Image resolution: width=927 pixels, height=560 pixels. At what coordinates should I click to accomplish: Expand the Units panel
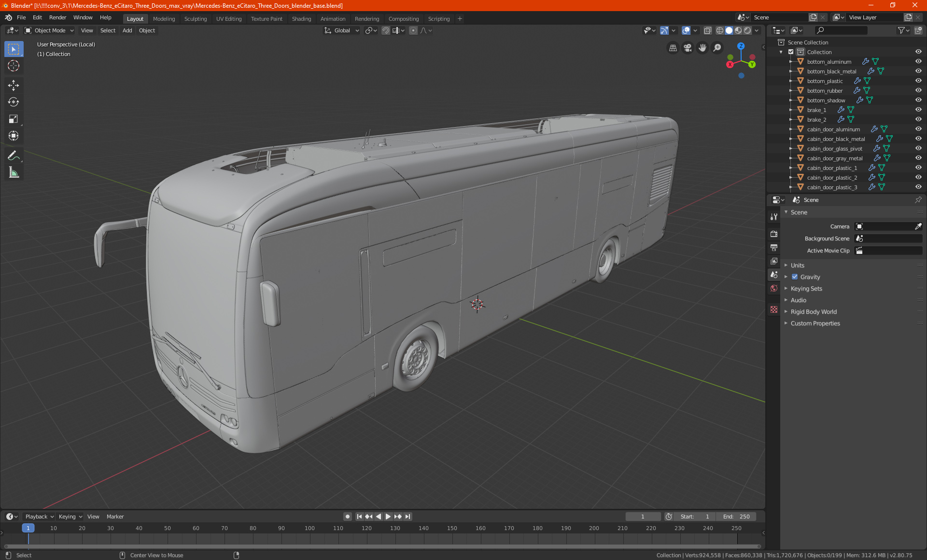coord(798,265)
